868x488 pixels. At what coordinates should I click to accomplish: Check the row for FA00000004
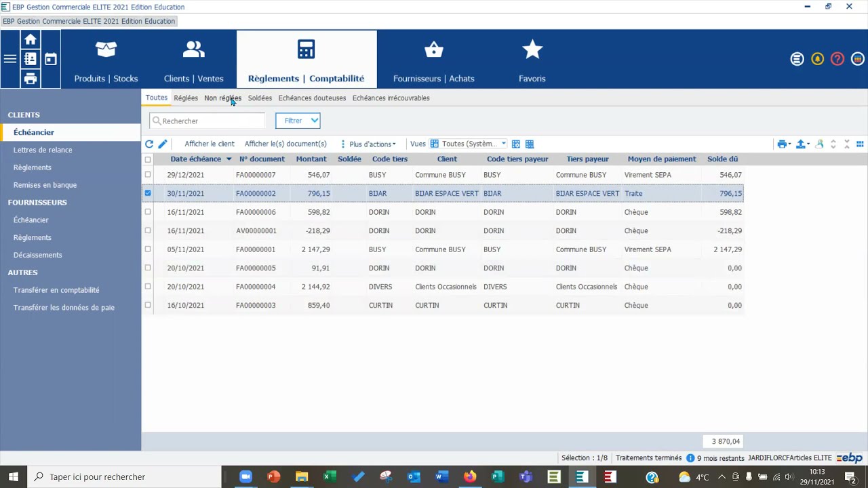[148, 287]
